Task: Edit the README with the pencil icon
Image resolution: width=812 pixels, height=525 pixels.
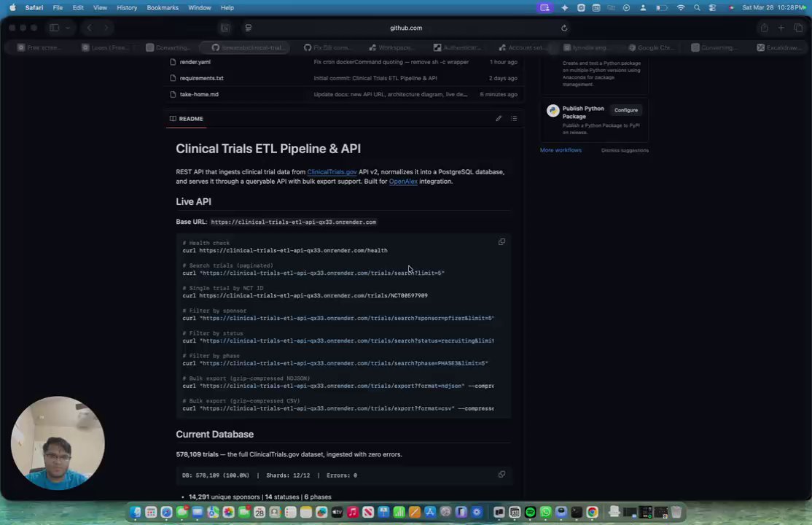Action: click(x=498, y=119)
